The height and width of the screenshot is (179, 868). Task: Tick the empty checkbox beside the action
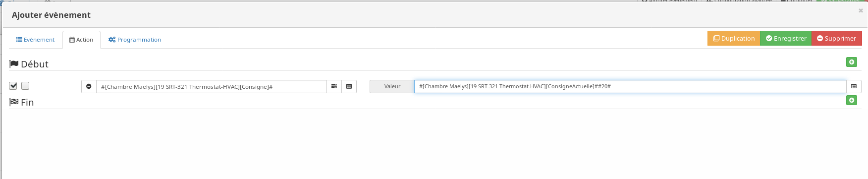(25, 86)
